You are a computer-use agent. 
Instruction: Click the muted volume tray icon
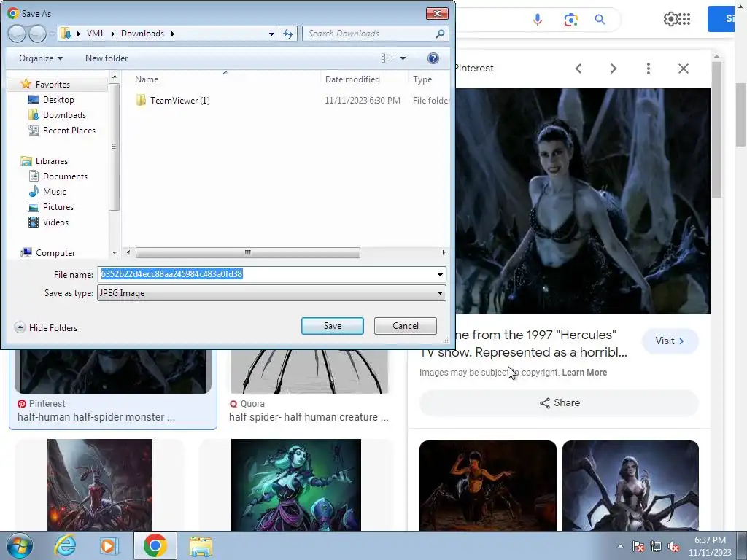click(x=673, y=546)
